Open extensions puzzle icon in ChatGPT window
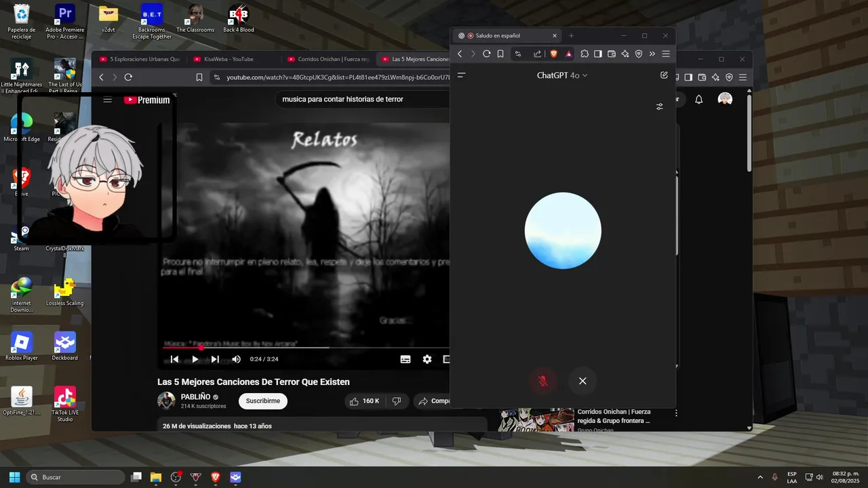868x488 pixels. coord(585,54)
